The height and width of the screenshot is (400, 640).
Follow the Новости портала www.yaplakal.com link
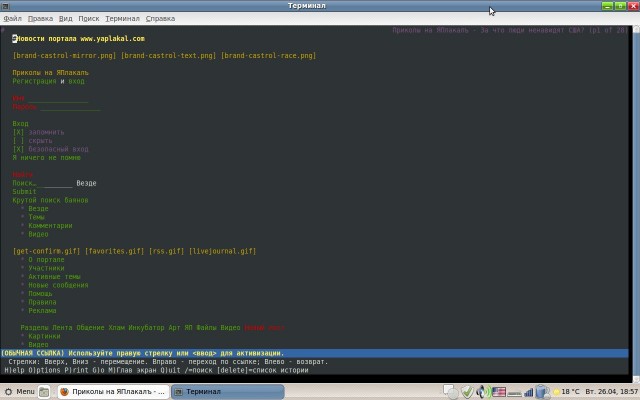80,39
